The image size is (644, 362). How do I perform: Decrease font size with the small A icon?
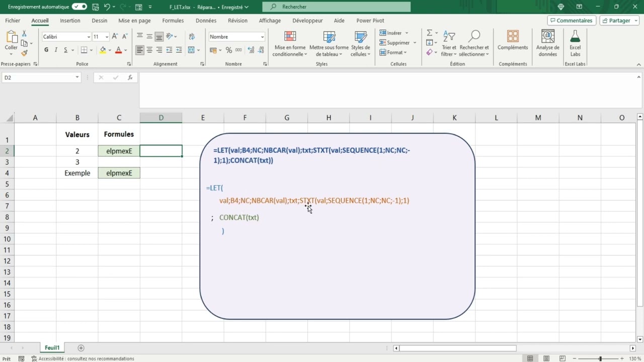click(x=125, y=37)
